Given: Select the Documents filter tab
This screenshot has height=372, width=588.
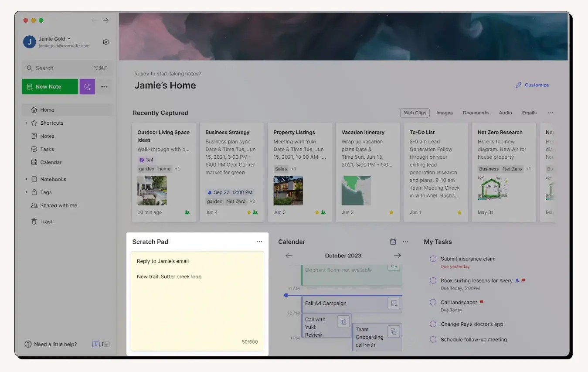Looking at the screenshot, I should coord(475,113).
